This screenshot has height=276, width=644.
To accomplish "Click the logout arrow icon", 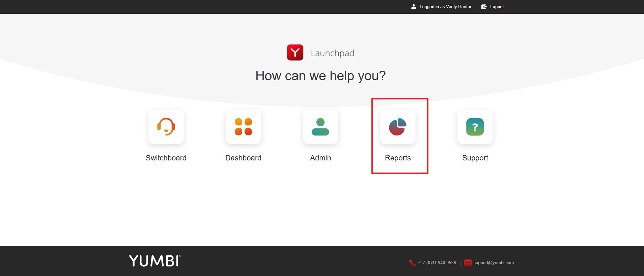I will point(484,7).
